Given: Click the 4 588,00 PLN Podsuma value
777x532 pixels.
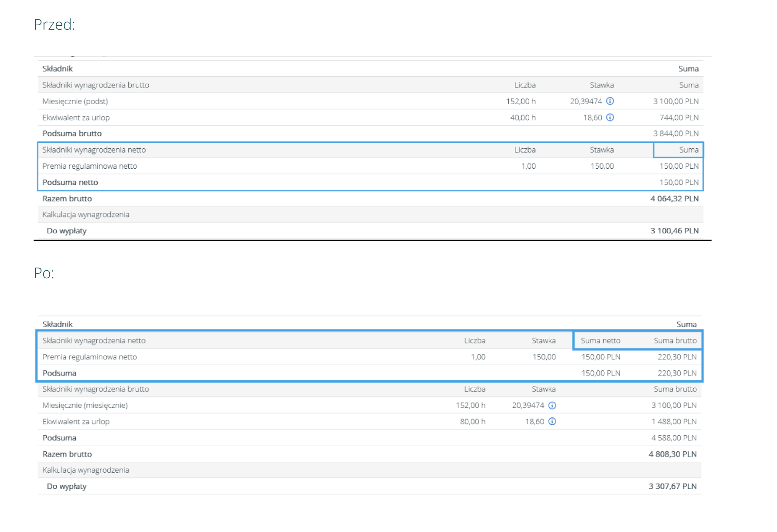Looking at the screenshot, I should point(674,438).
